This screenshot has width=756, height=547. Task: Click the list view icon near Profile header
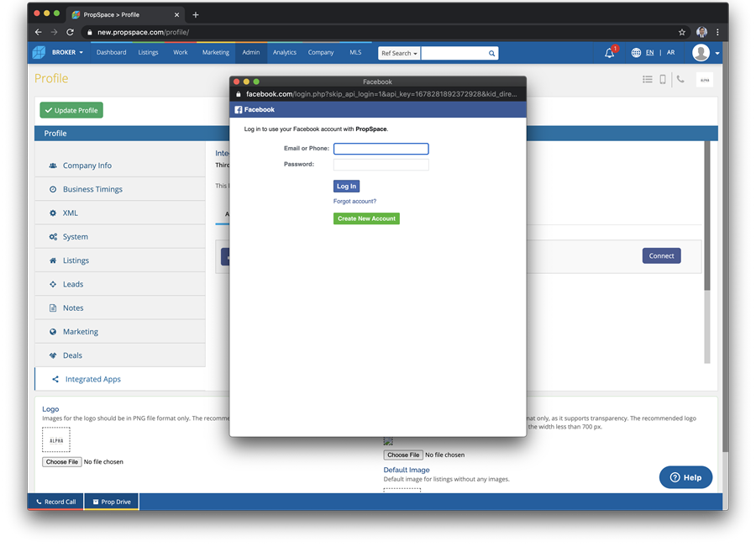click(647, 80)
